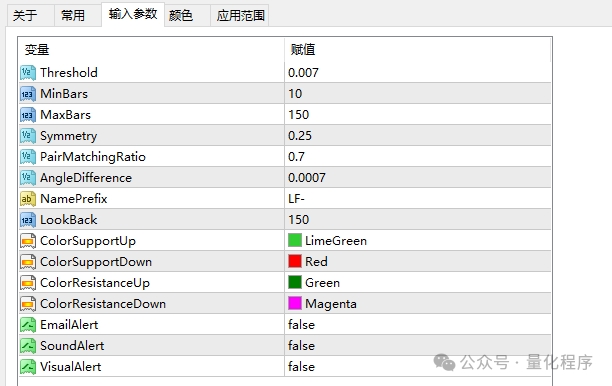Click the LimeGreen color swatch

pyautogui.click(x=295, y=240)
